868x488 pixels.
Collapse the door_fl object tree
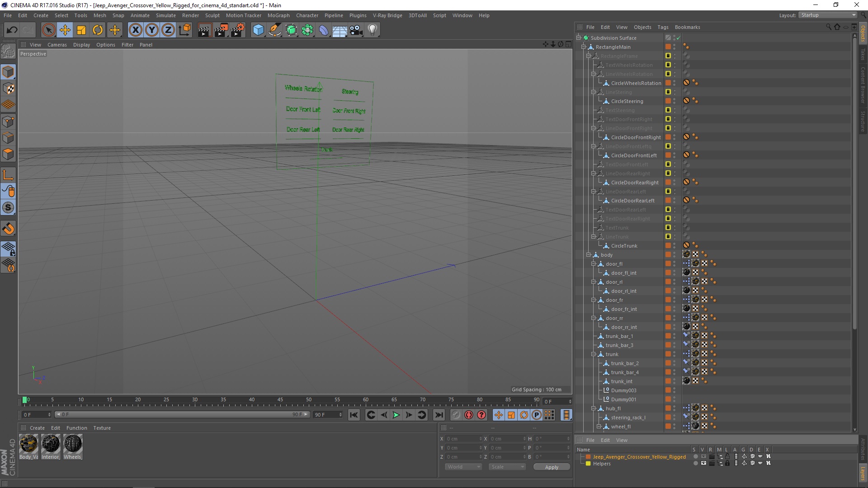[594, 264]
